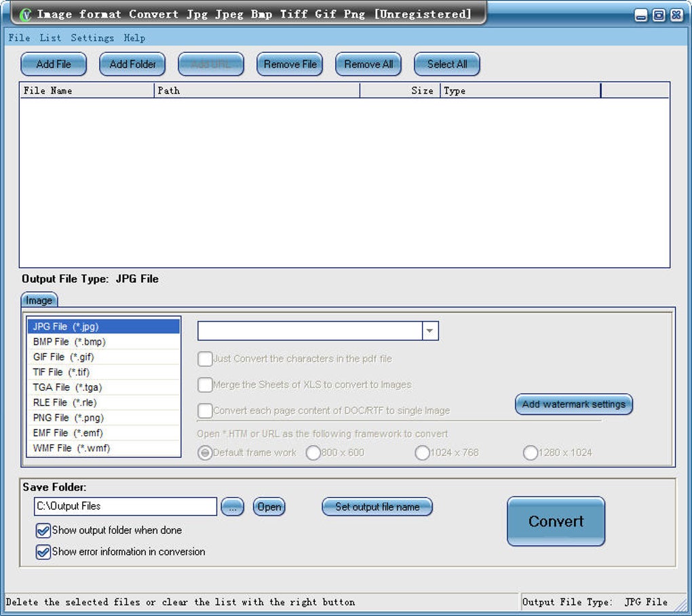
Task: Open the Settings menu
Action: [x=92, y=38]
